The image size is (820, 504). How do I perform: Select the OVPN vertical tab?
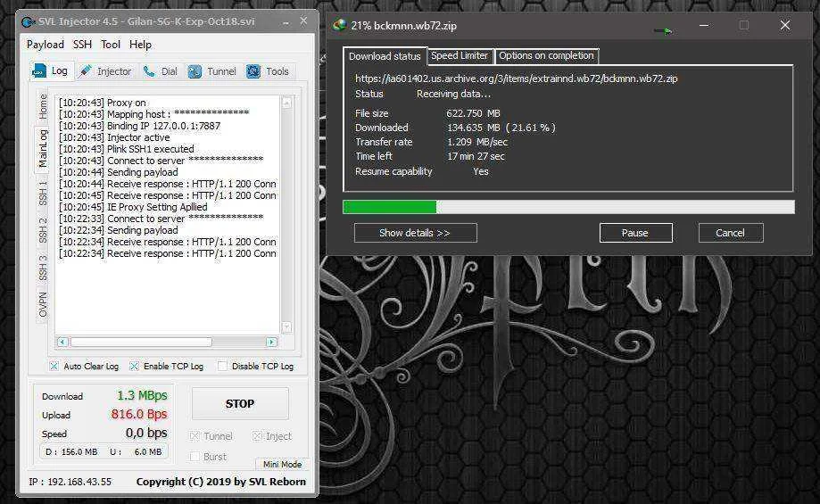[42, 305]
